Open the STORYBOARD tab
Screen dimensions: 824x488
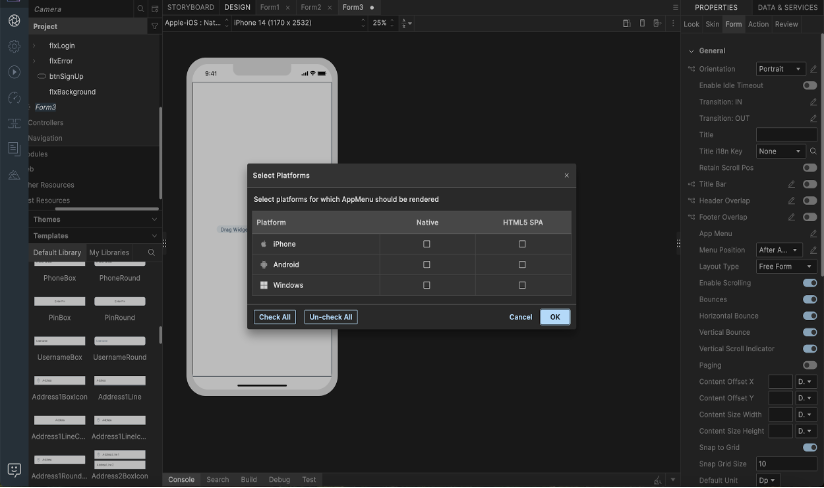[190, 7]
